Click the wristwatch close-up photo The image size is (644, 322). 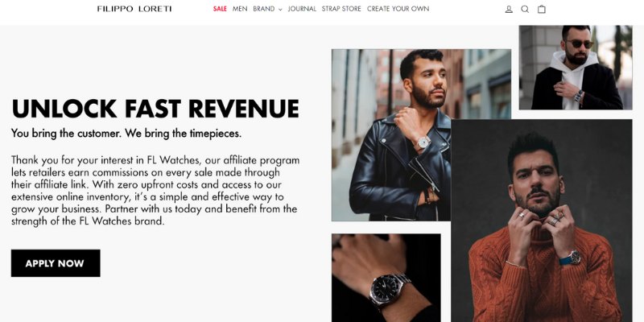(x=386, y=278)
